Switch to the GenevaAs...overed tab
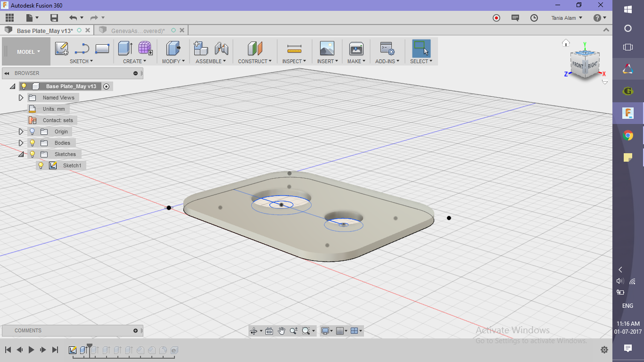The height and width of the screenshot is (362, 644). [x=138, y=31]
